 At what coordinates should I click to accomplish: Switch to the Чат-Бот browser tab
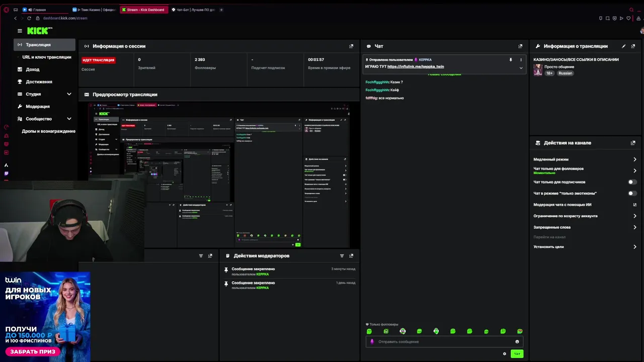(193, 10)
